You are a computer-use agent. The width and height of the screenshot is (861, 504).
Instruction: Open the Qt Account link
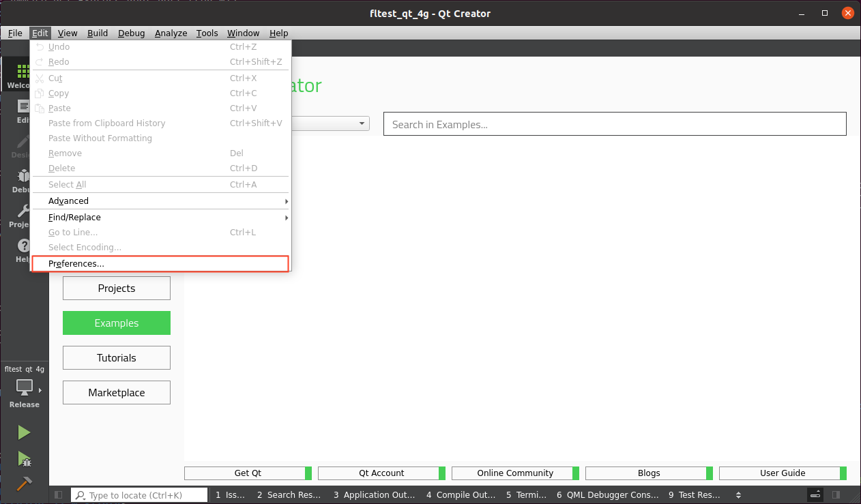pyautogui.click(x=381, y=473)
